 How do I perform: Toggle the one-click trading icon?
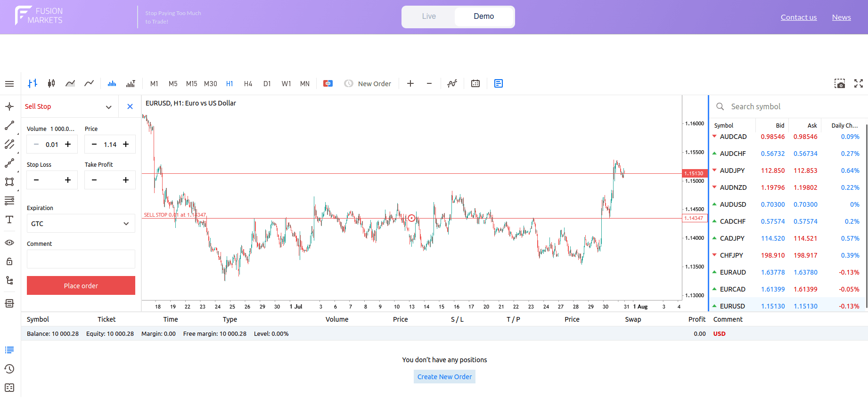(328, 83)
